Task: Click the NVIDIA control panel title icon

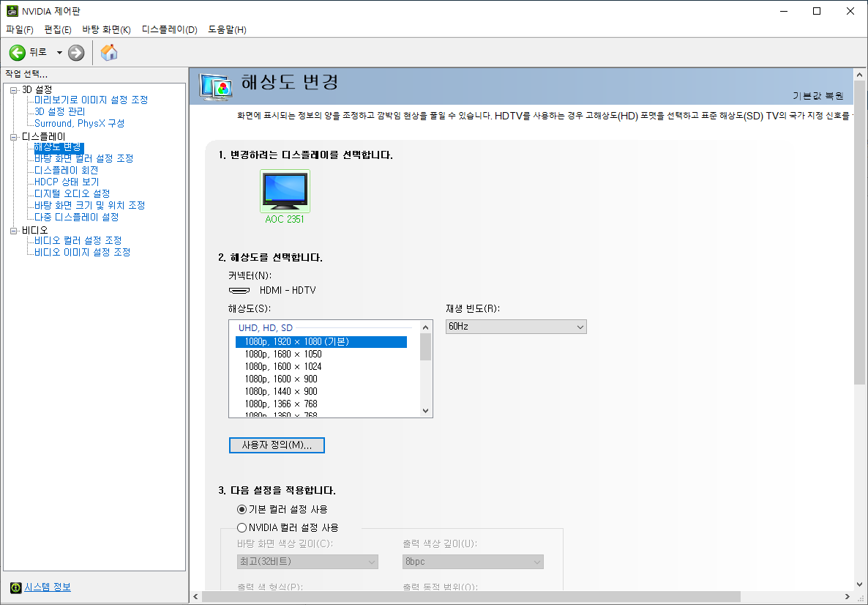Action: click(x=12, y=11)
